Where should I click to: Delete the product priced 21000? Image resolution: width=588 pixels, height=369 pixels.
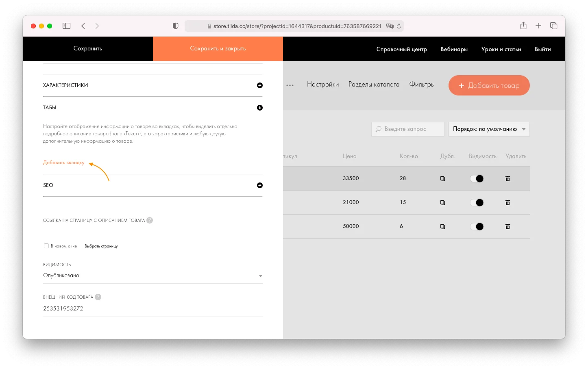coord(507,202)
